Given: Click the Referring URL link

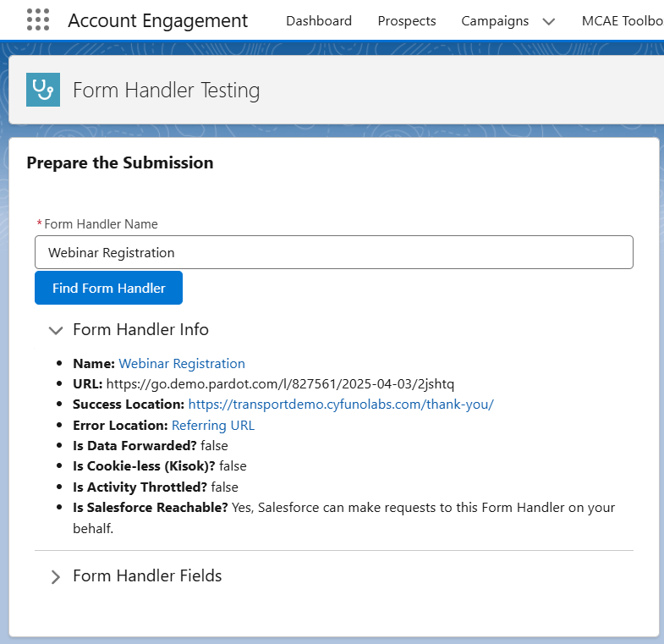Looking at the screenshot, I should tap(213, 425).
